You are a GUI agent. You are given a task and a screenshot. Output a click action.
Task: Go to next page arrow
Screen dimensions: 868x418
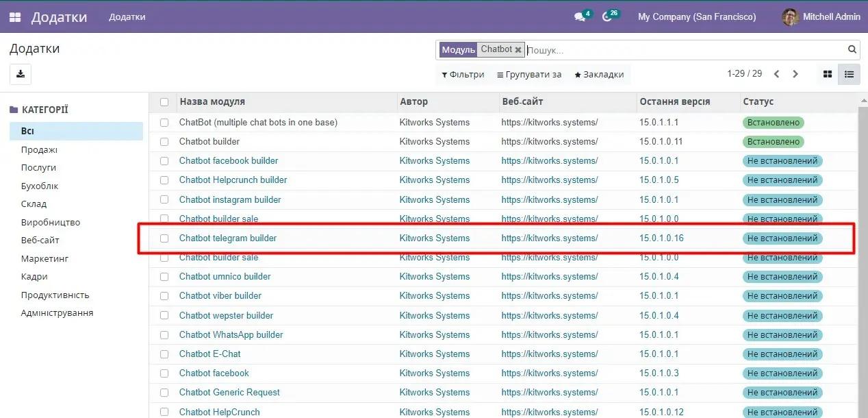tap(795, 74)
